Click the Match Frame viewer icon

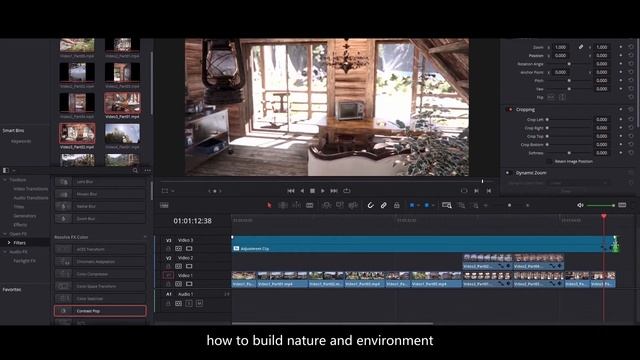coord(464,191)
